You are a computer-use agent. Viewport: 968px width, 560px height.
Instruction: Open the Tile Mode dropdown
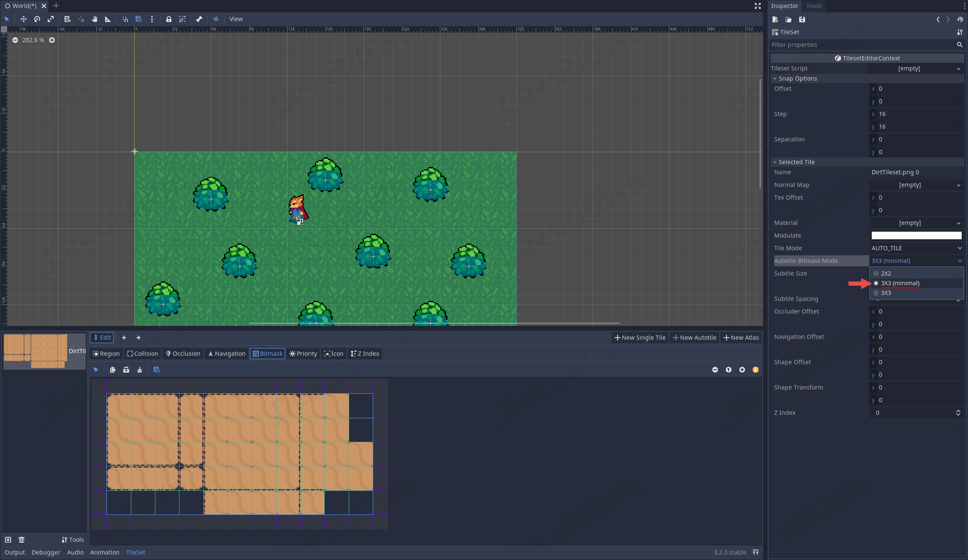(x=916, y=248)
